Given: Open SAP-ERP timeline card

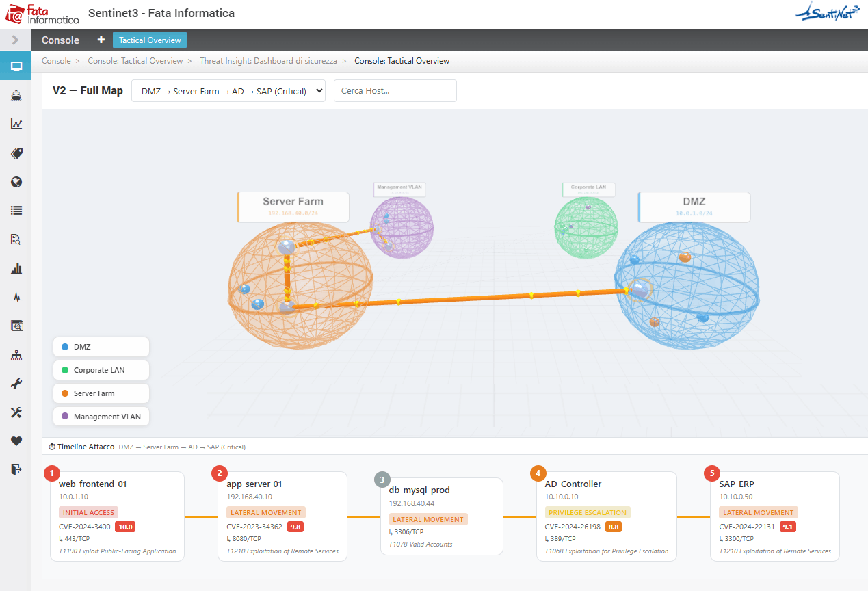Looking at the screenshot, I should pos(775,516).
